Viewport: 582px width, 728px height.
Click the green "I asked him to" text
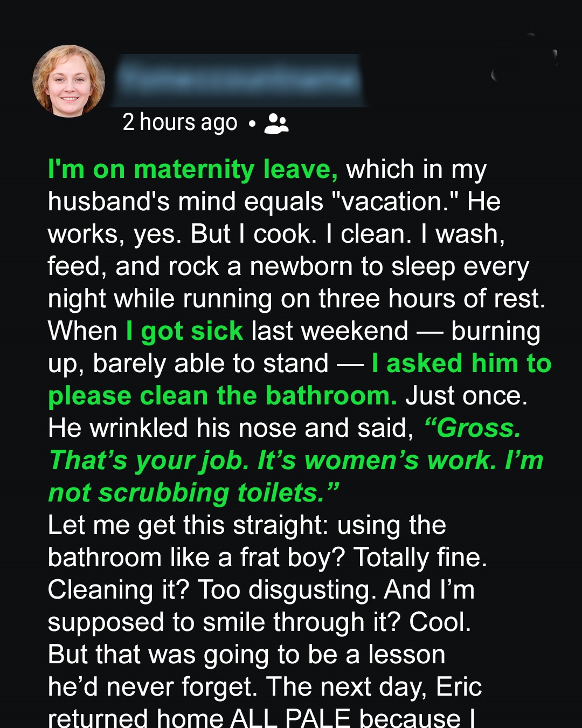[x=461, y=364]
